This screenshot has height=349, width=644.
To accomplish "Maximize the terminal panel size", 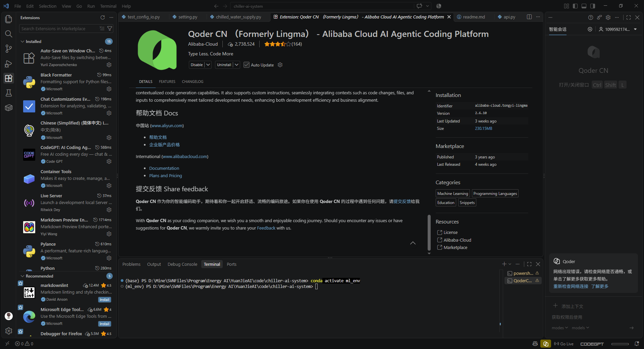I will click(x=529, y=264).
